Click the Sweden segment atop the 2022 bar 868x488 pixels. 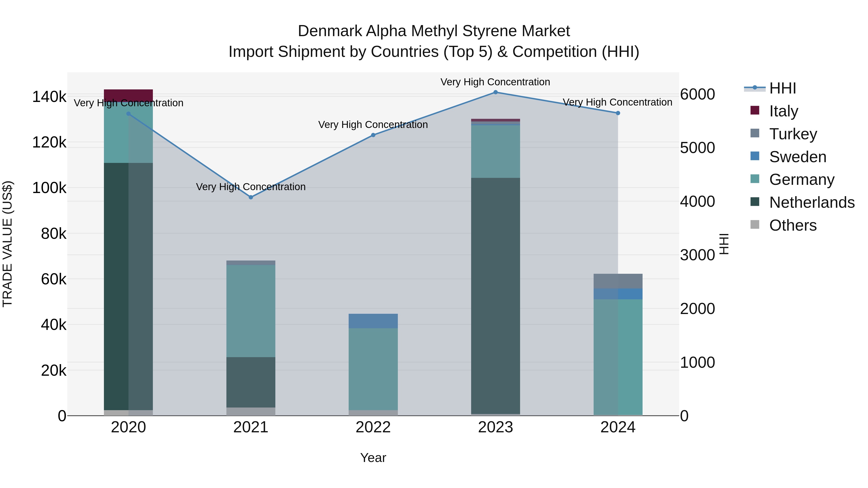click(373, 321)
